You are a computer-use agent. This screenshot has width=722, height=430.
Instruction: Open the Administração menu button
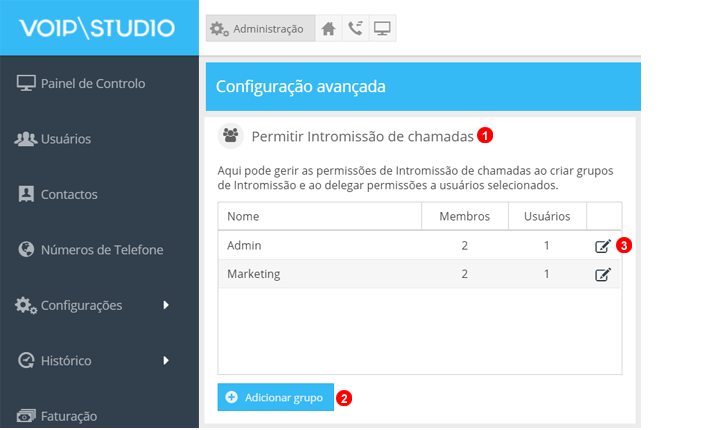click(x=259, y=29)
